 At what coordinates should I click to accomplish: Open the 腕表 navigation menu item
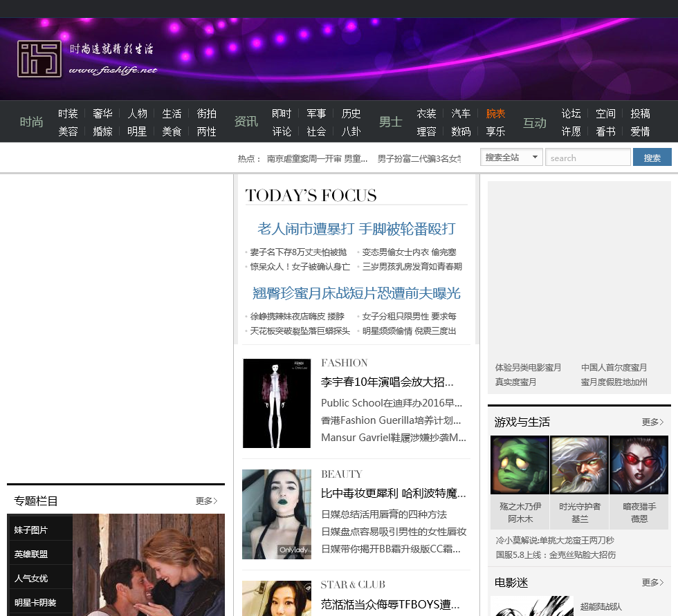[x=495, y=113]
